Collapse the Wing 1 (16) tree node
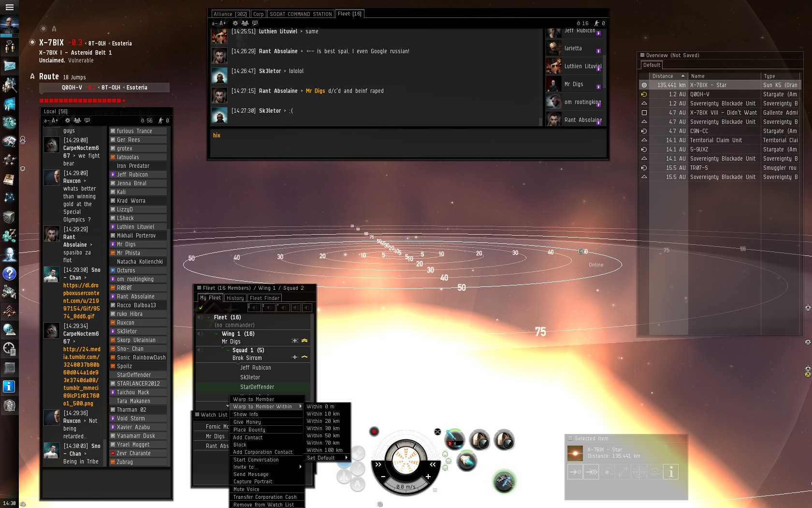The image size is (812, 508). point(217,334)
